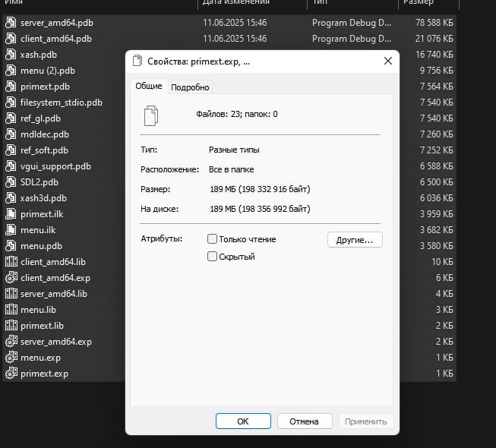The width and height of the screenshot is (496, 448).
Task: Select the filesystem_stdio.pdb file name
Action: click(62, 103)
